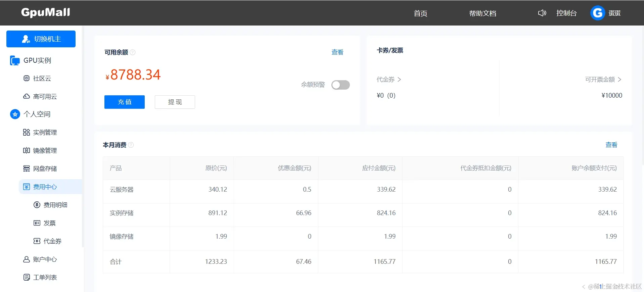Open 高可用云 sidebar item
The width and height of the screenshot is (644, 292).
[x=45, y=96]
